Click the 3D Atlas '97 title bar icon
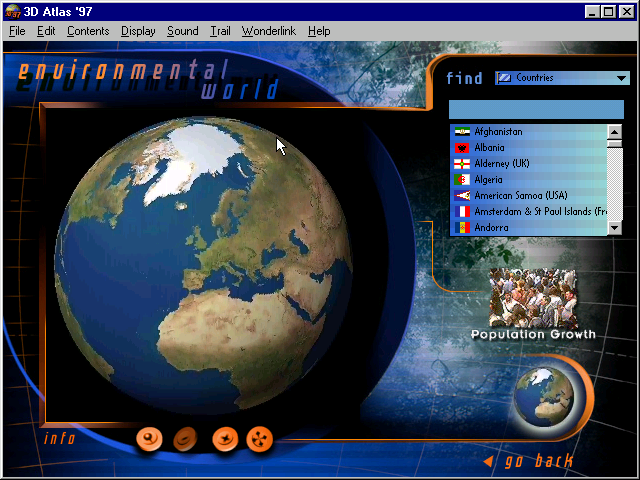The width and height of the screenshot is (640, 480). [13, 11]
